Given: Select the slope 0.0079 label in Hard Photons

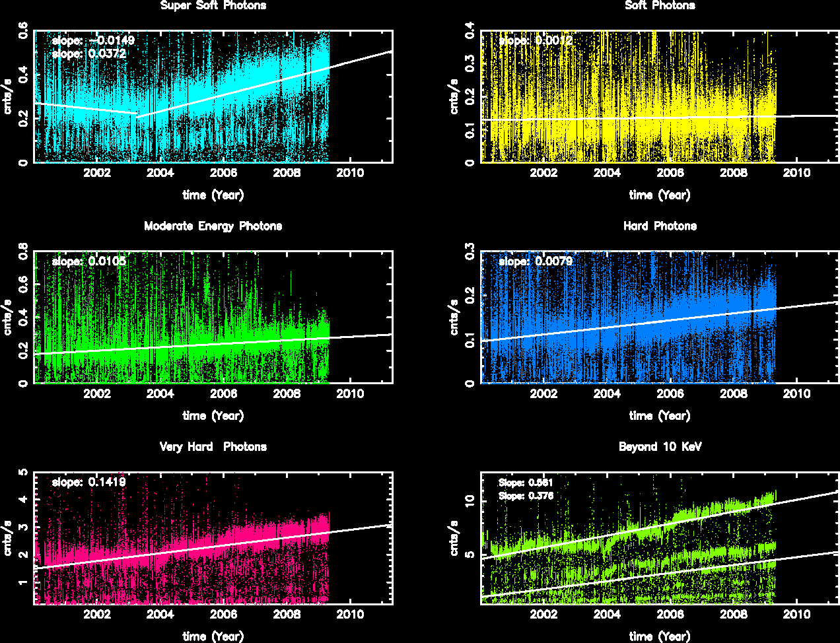Looking at the screenshot, I should click(536, 261).
